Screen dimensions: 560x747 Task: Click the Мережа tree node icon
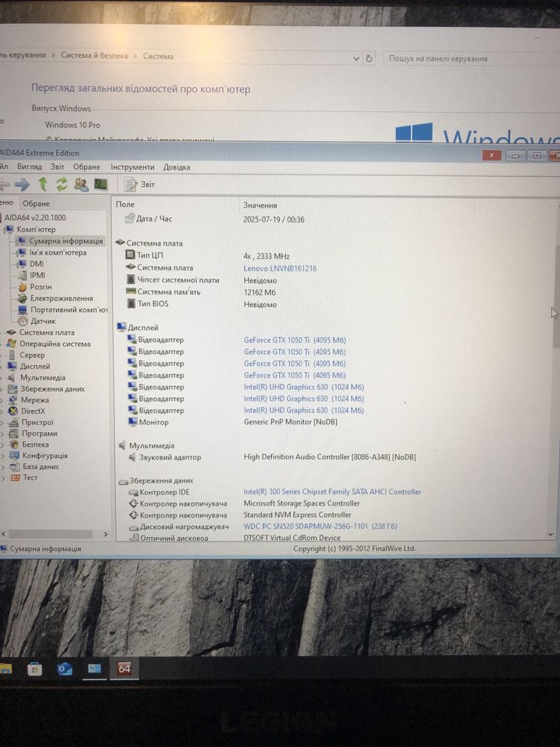(x=13, y=400)
